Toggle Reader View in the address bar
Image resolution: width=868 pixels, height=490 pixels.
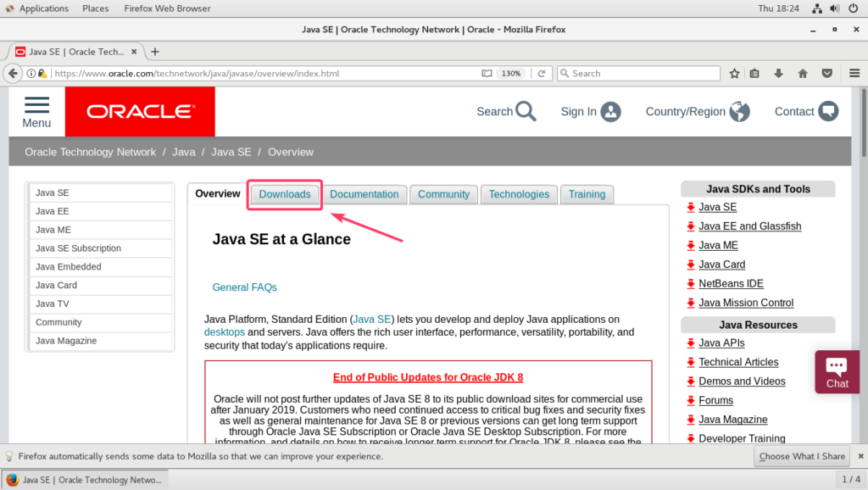[x=487, y=73]
